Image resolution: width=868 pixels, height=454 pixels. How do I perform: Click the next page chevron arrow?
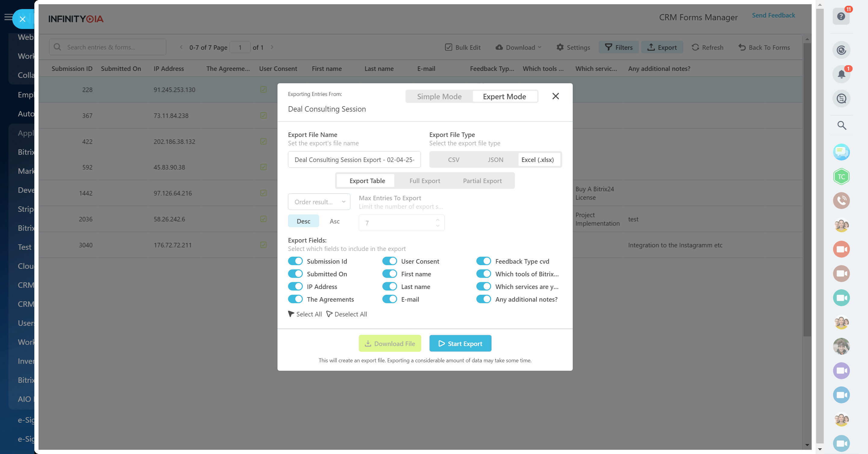(x=272, y=47)
